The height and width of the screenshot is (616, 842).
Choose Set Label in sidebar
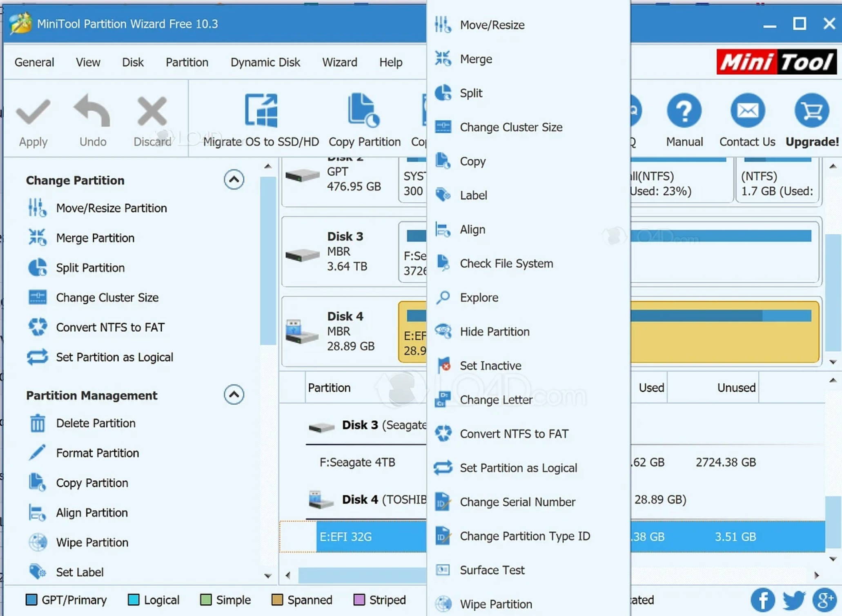[66, 572]
